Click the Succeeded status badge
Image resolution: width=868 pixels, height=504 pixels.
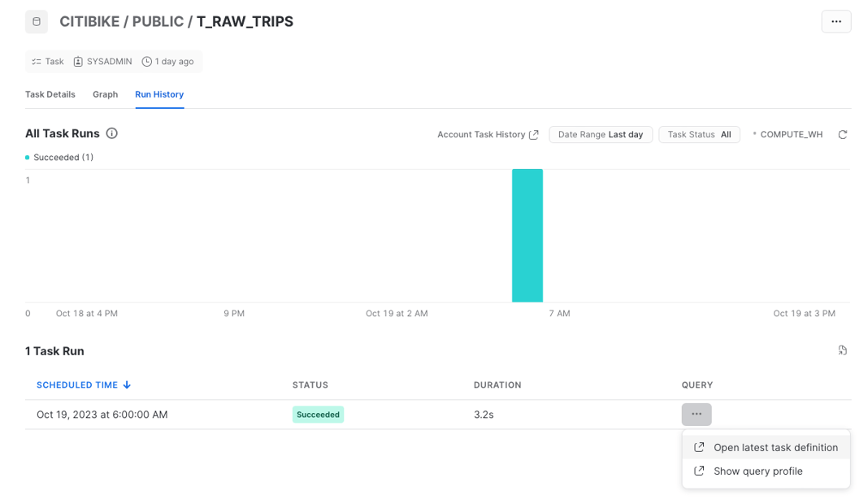318,415
